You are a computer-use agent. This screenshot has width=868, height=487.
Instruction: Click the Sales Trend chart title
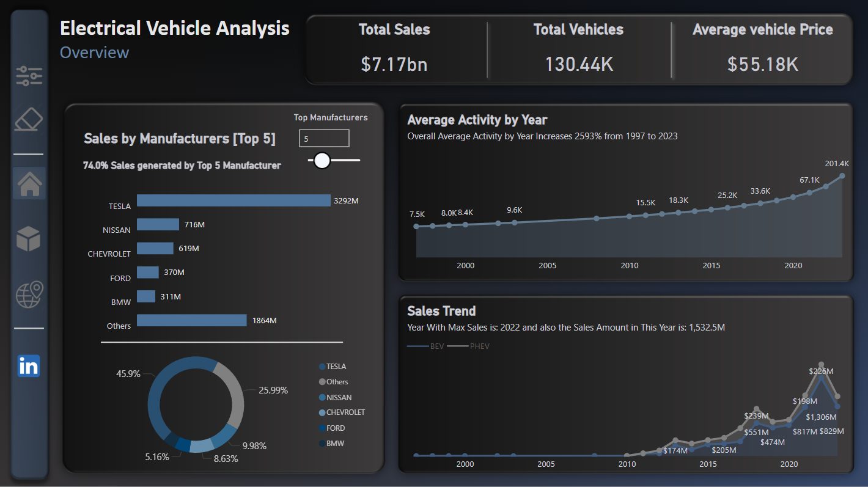tap(441, 311)
